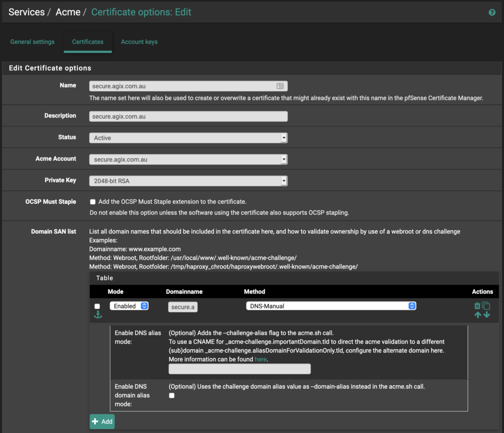Image resolution: width=504 pixels, height=433 pixels.
Task: Click the anchor icon in the table row
Action: [x=97, y=315]
